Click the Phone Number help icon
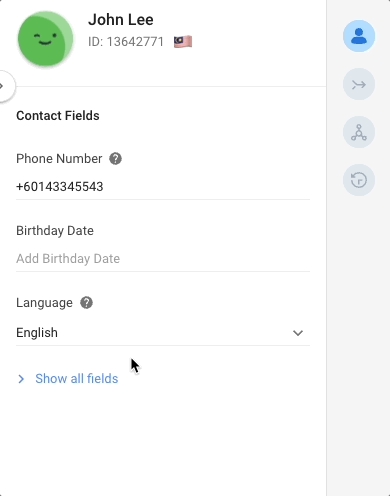390x496 pixels. tap(115, 159)
